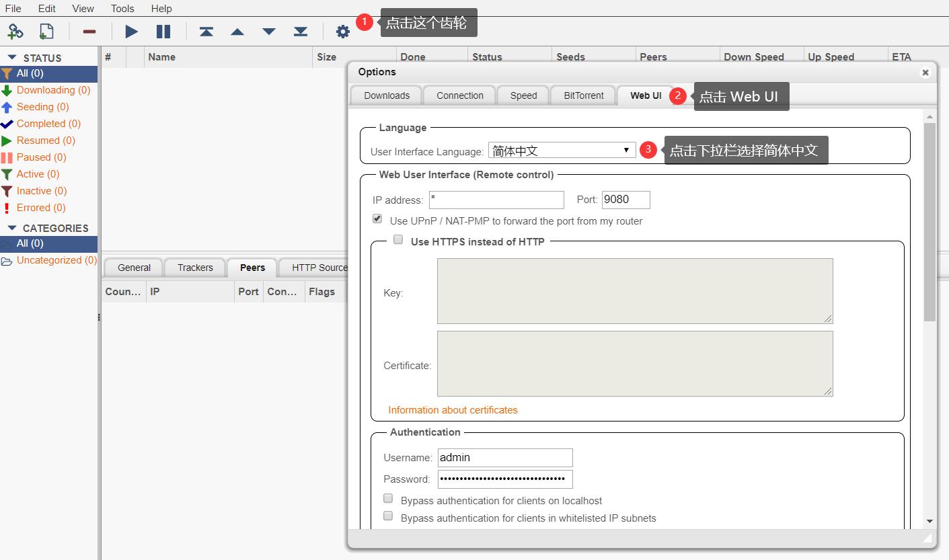Sort torrents by Down Speed column
The image size is (949, 560).
tap(762, 57)
